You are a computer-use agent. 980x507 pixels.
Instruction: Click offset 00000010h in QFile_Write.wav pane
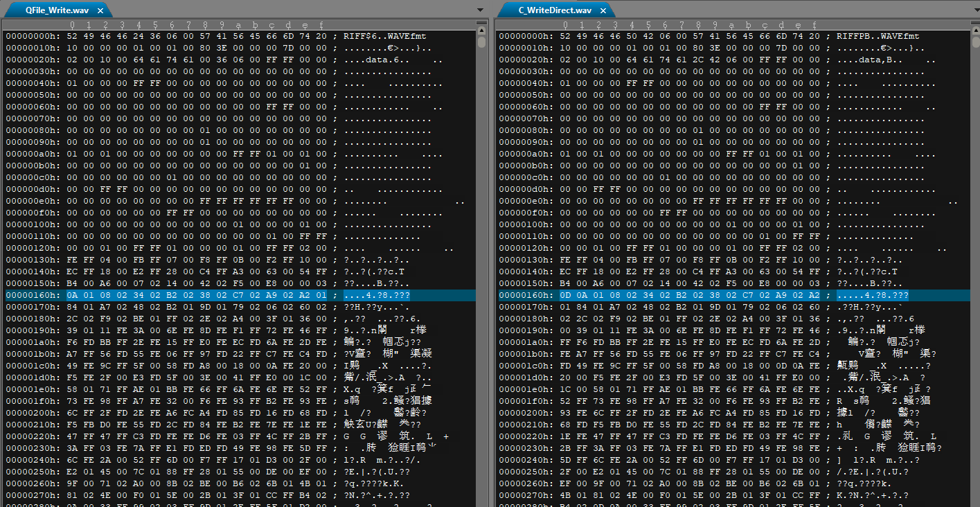click(x=33, y=48)
